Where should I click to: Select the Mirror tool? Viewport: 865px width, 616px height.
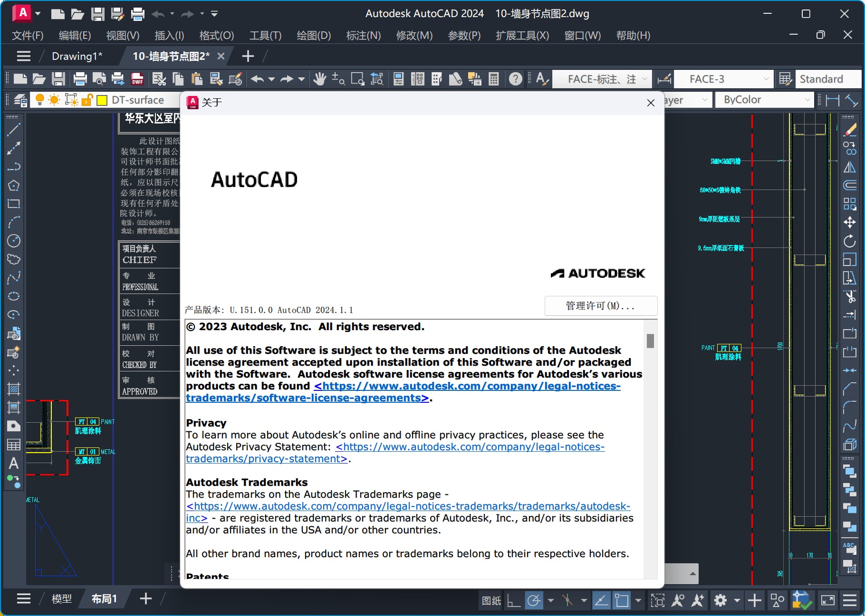850,167
